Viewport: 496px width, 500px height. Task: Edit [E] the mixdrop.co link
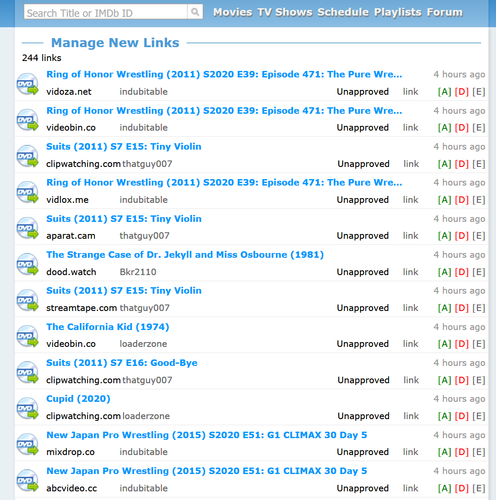[x=479, y=452]
